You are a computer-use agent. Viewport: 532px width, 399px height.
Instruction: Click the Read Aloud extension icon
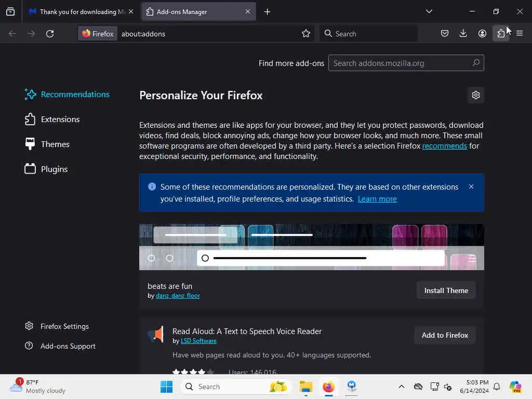[x=156, y=334]
